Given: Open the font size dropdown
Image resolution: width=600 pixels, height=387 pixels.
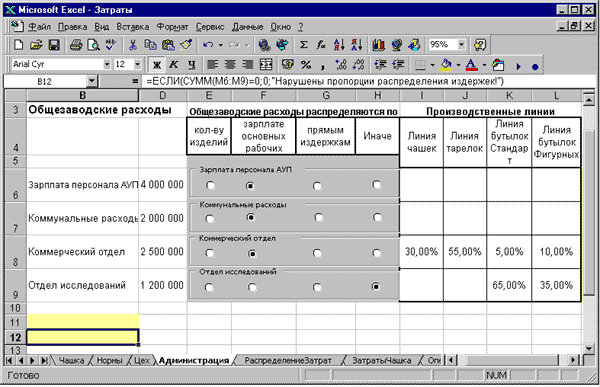Looking at the screenshot, I should [137, 65].
